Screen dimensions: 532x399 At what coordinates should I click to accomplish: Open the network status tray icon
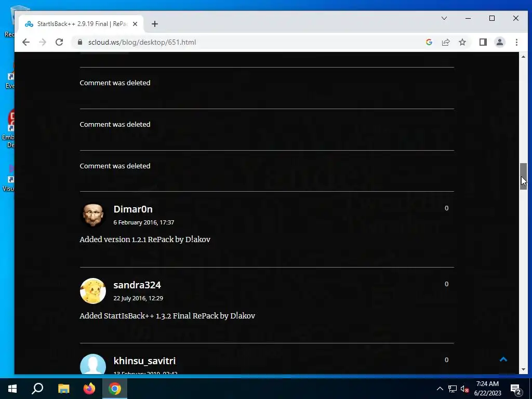453,389
